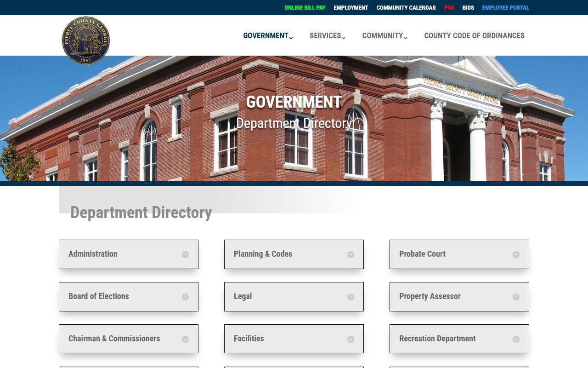Viewport: 588px width, 368px height.
Task: Click the Department Directory heading
Action: 141,213
